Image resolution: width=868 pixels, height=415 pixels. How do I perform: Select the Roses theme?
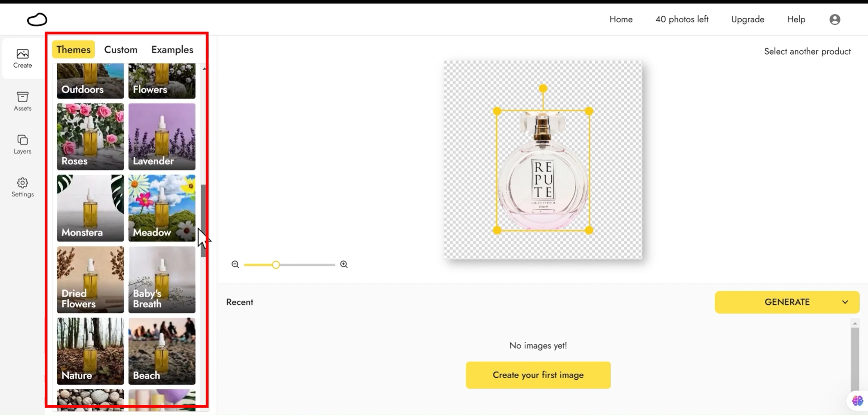(x=90, y=137)
